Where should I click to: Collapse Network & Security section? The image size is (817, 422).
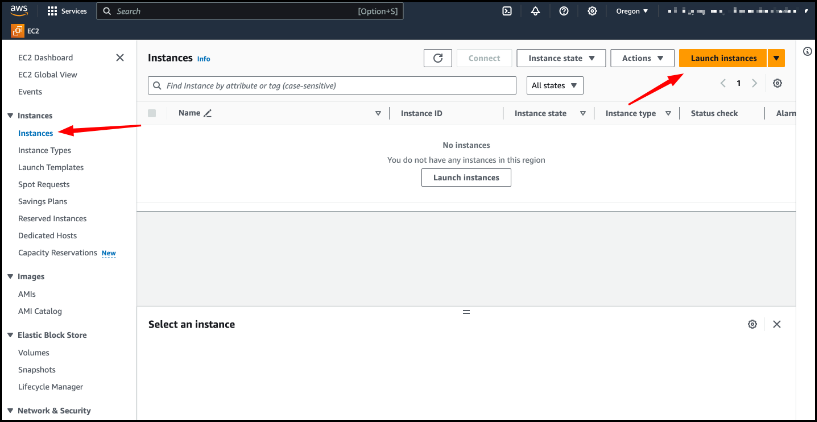(x=10, y=411)
